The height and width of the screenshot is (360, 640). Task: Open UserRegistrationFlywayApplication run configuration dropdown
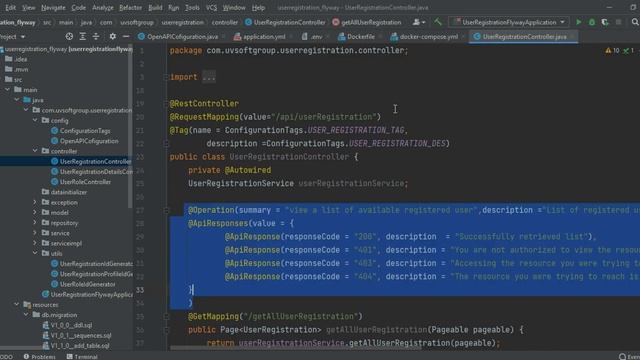(x=509, y=22)
